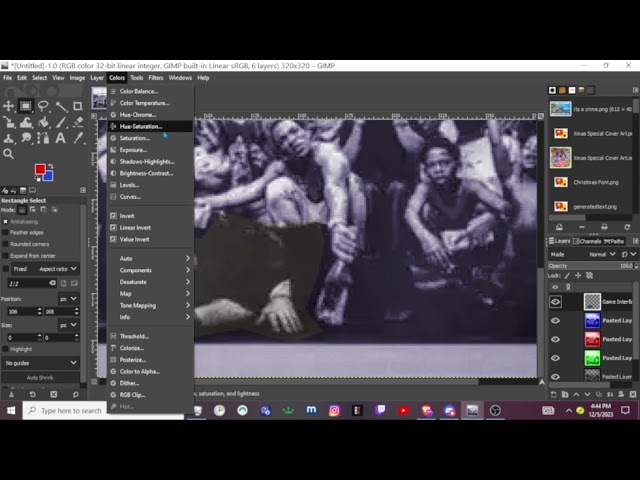Open YouTube from the taskbar

click(x=404, y=411)
